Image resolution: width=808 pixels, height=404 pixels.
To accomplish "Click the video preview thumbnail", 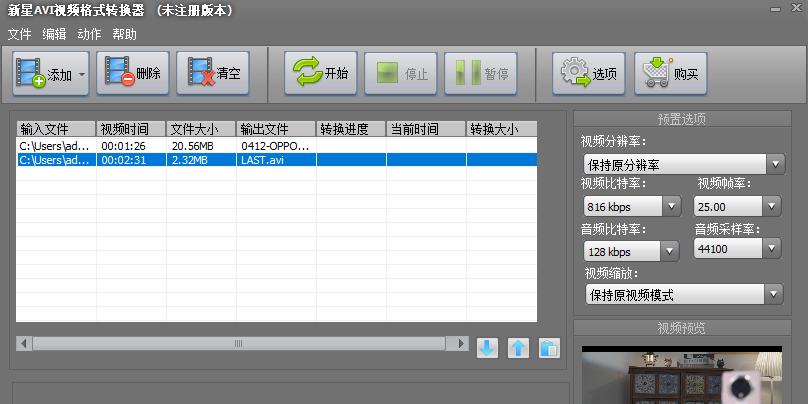I will point(682,375).
